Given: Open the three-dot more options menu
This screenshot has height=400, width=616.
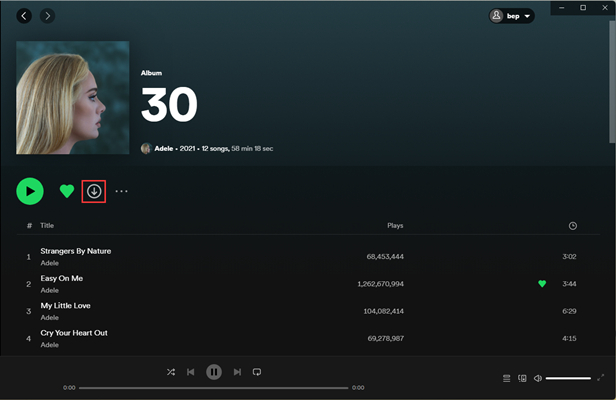Looking at the screenshot, I should click(x=121, y=191).
